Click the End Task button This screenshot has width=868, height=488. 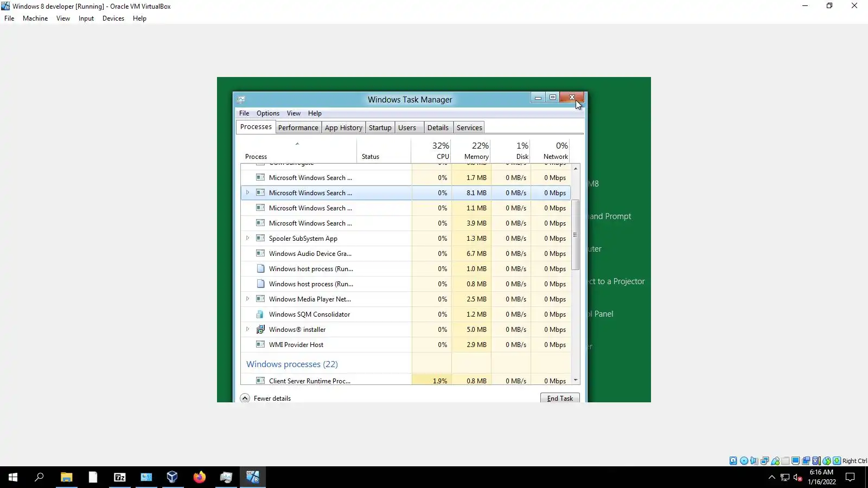(560, 399)
